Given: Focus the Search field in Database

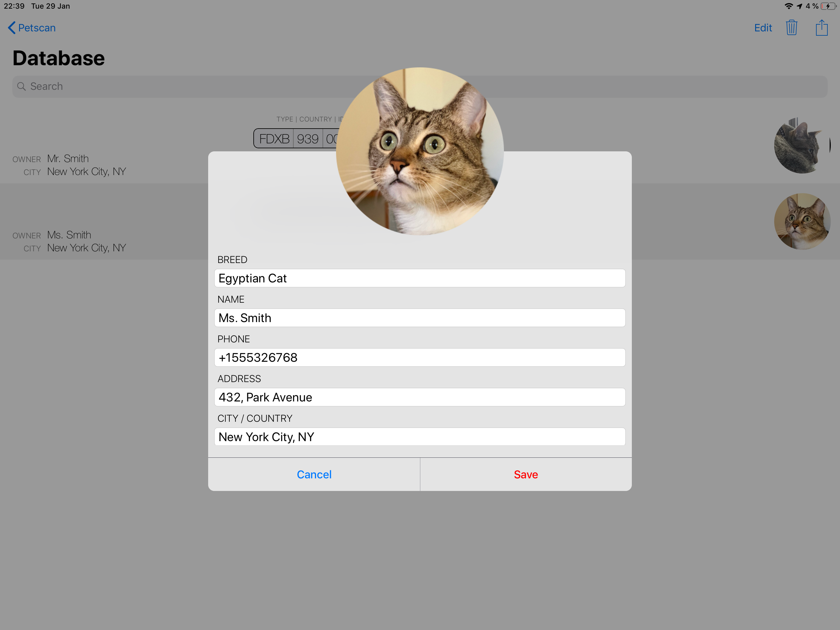Looking at the screenshot, I should point(420,86).
